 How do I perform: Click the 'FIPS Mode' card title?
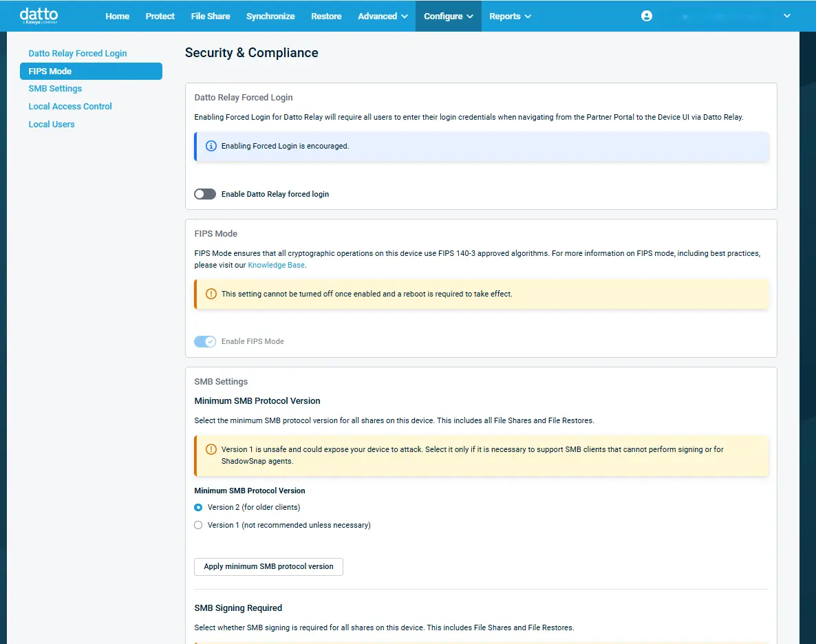[215, 234]
